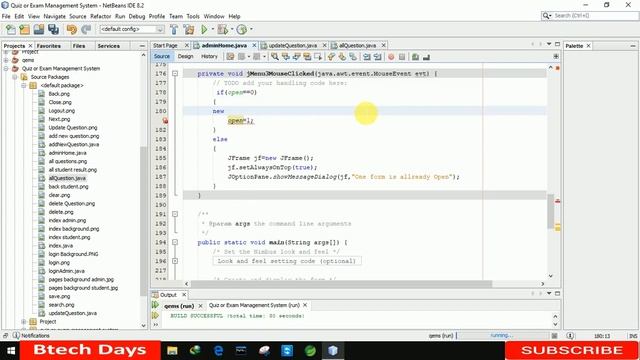Select loginAdmin.java in the project tree
This screenshot has height=360, width=640.
[67, 271]
